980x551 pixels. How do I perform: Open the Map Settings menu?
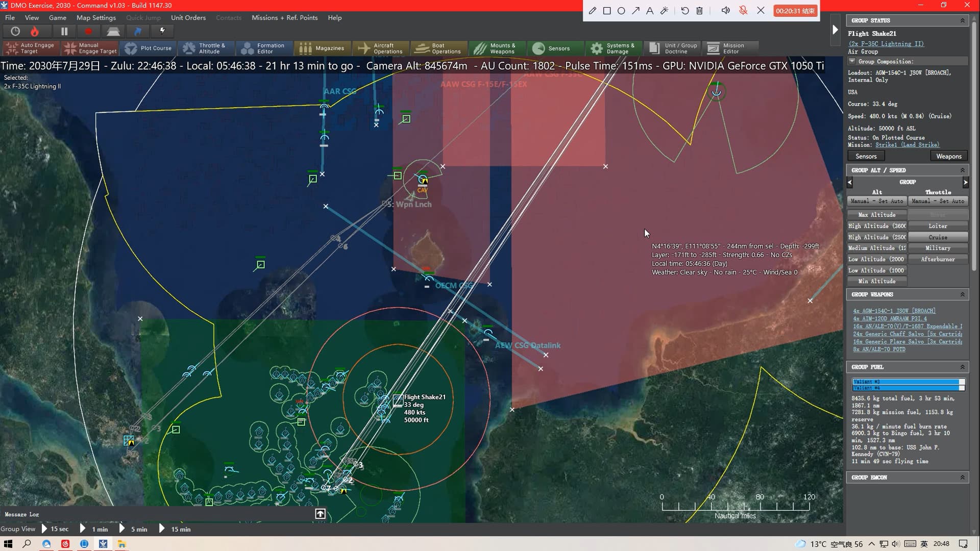[96, 17]
